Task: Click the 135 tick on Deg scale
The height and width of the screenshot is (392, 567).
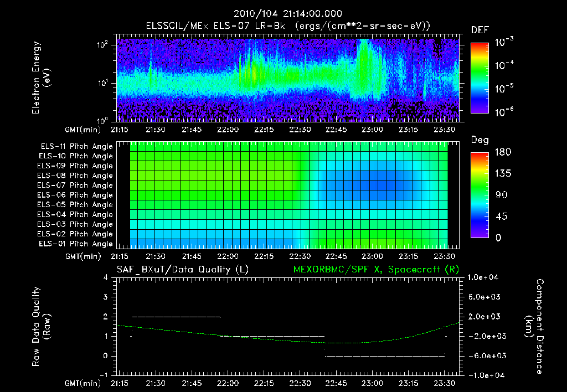Action: pos(503,174)
